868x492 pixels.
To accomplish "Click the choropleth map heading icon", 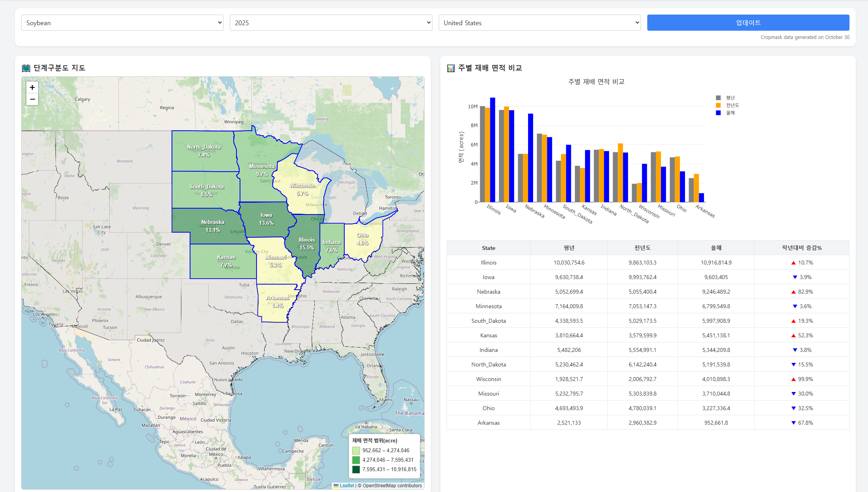I will [x=26, y=68].
